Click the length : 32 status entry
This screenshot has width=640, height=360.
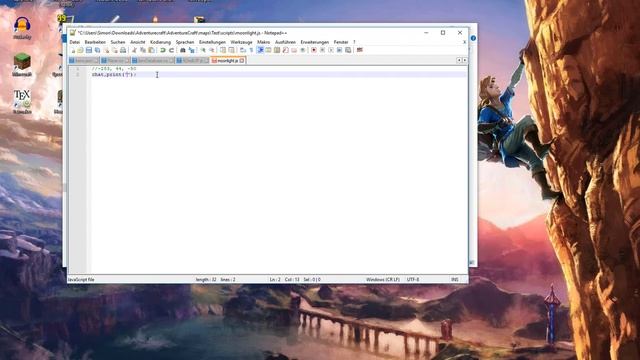click(206, 280)
